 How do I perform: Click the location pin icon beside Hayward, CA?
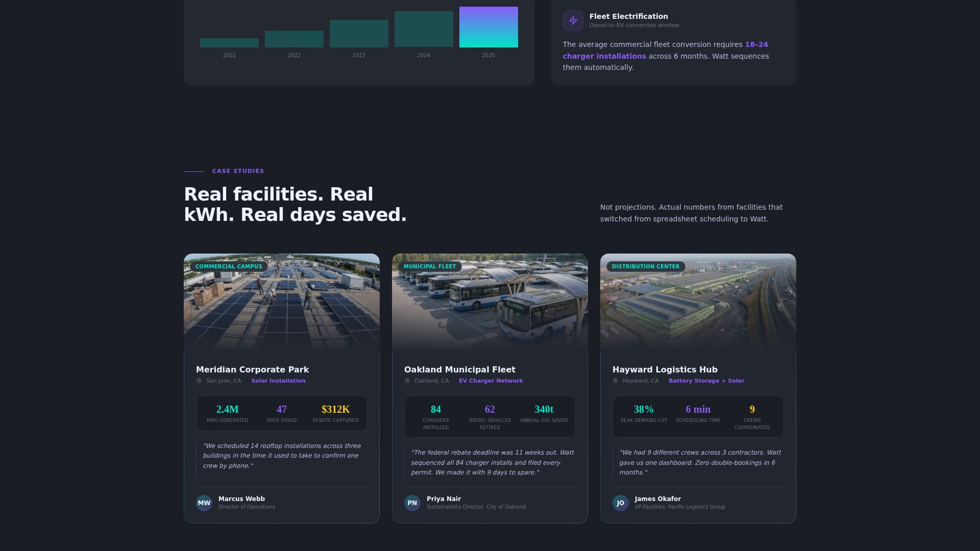pos(616,381)
